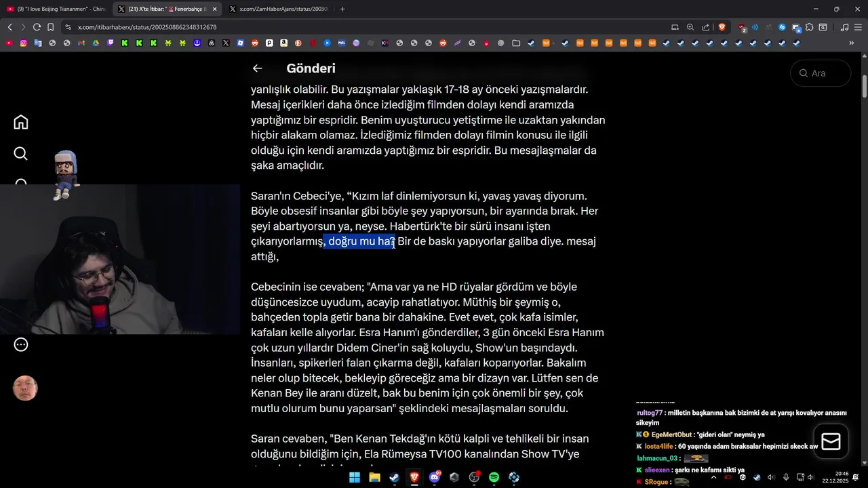Image resolution: width=868 pixels, height=488 pixels.
Task: Open OBS Studio from the taskbar
Action: click(474, 477)
